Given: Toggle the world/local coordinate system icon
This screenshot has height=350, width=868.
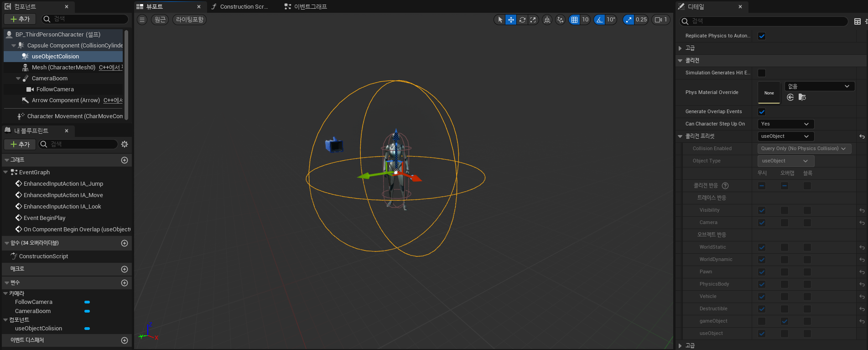Looking at the screenshot, I should 547,20.
